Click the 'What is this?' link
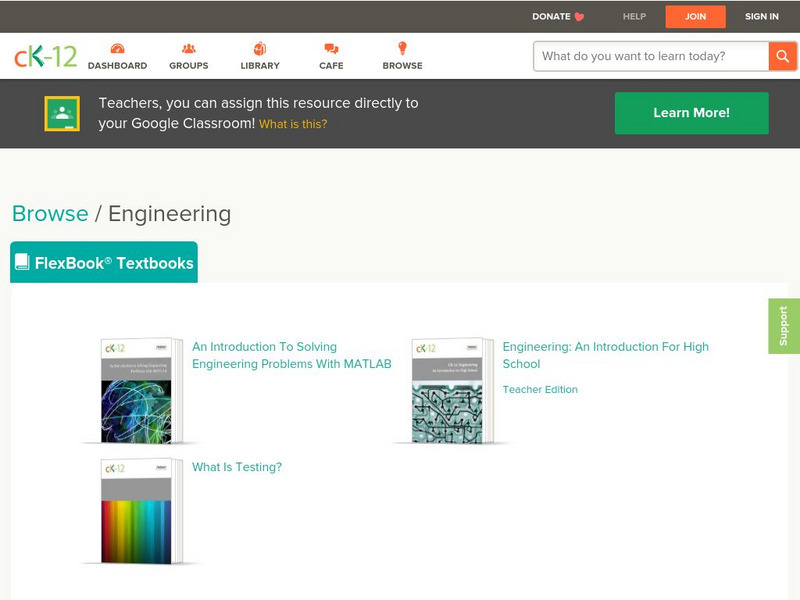This screenshot has width=800, height=600. point(292,124)
